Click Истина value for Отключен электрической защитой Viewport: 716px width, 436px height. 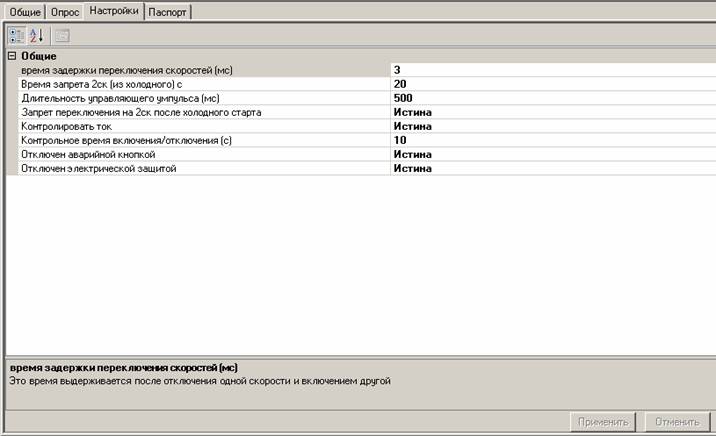pos(553,168)
